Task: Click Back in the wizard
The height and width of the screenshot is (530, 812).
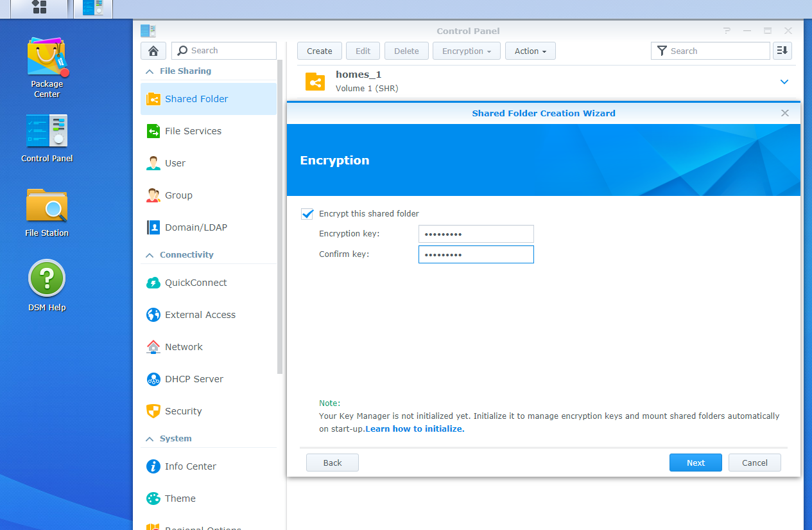Action: tap(333, 463)
